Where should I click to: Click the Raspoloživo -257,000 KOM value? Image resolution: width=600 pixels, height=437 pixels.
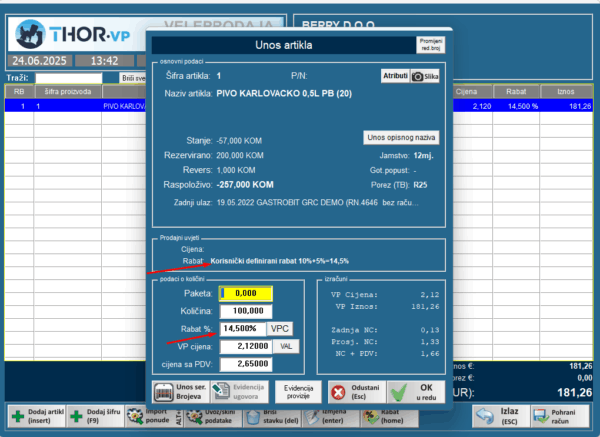245,185
